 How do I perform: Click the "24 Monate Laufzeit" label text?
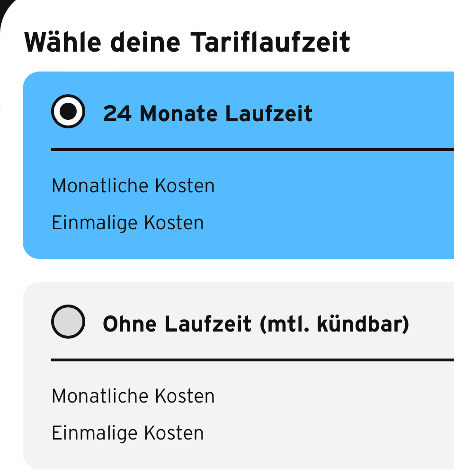pyautogui.click(x=208, y=114)
